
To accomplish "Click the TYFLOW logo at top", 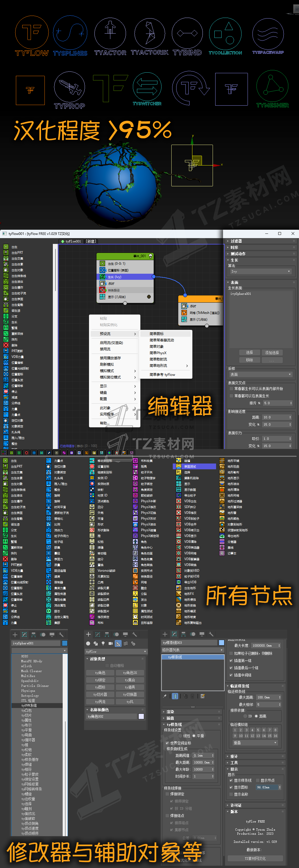I will pos(31,35).
